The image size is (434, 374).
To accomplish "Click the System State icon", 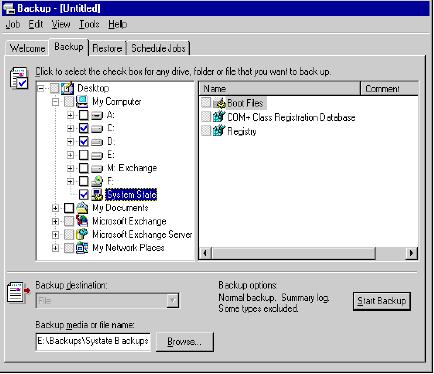I will (97, 195).
